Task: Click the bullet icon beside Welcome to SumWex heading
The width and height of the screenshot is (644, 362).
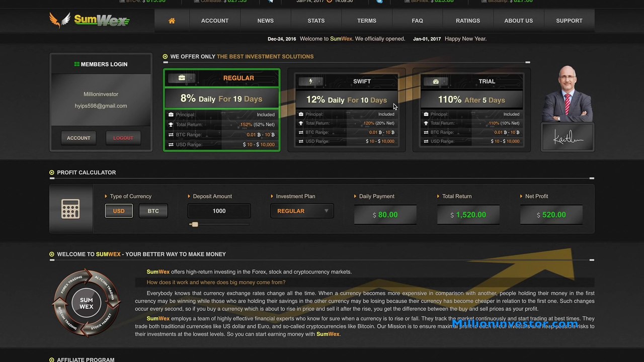Action: (x=52, y=254)
